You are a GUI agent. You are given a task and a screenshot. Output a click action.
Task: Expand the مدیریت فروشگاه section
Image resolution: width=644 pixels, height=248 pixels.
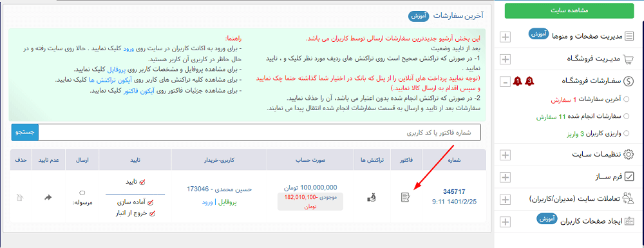(x=505, y=59)
